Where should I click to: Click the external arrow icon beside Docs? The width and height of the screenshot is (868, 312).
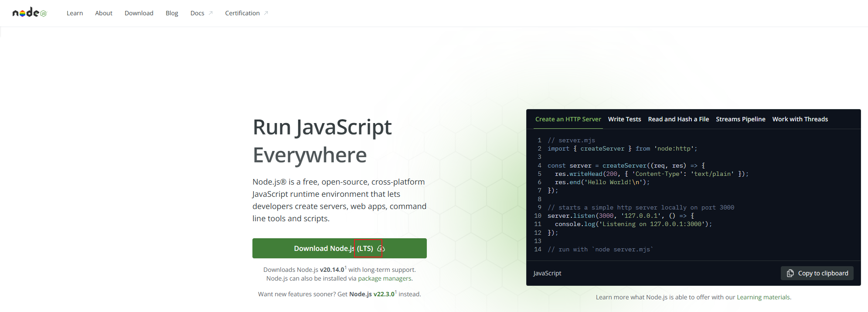click(211, 13)
